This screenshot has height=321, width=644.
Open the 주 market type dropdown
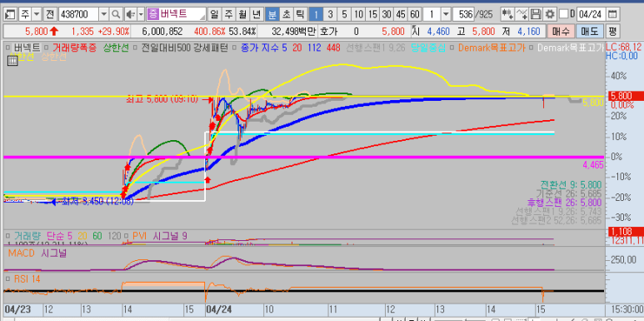coord(37,14)
